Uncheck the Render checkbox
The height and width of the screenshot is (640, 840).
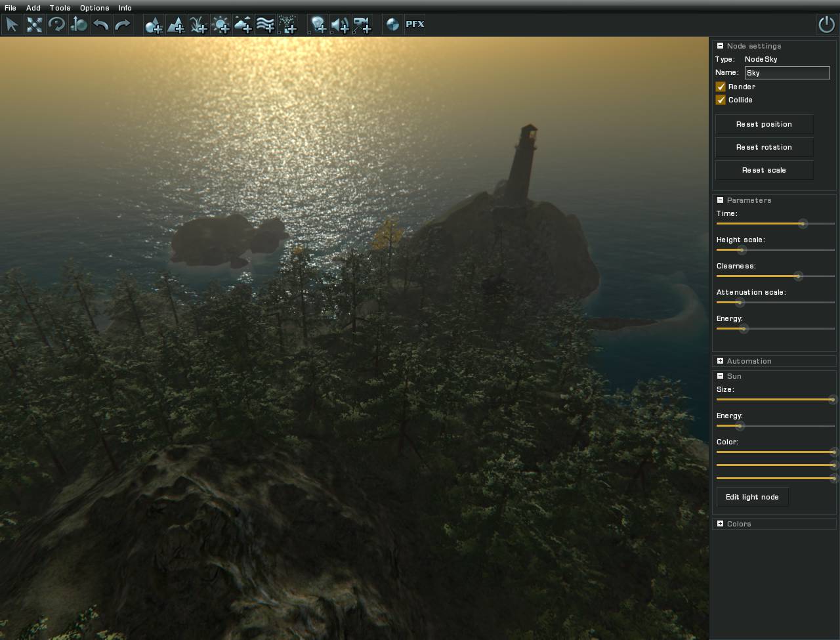point(721,87)
